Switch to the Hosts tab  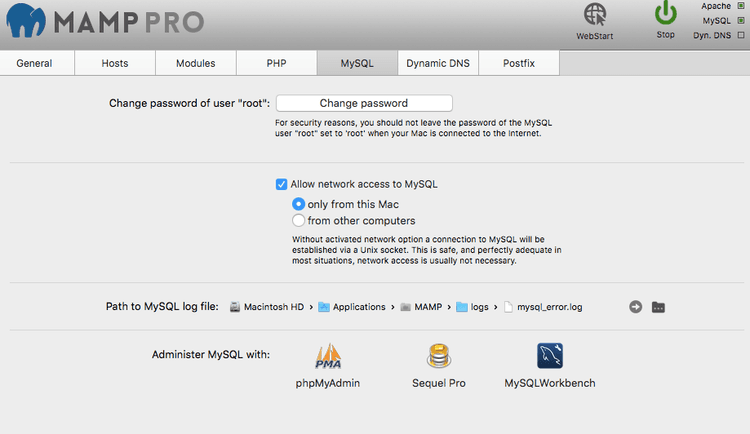(x=115, y=63)
